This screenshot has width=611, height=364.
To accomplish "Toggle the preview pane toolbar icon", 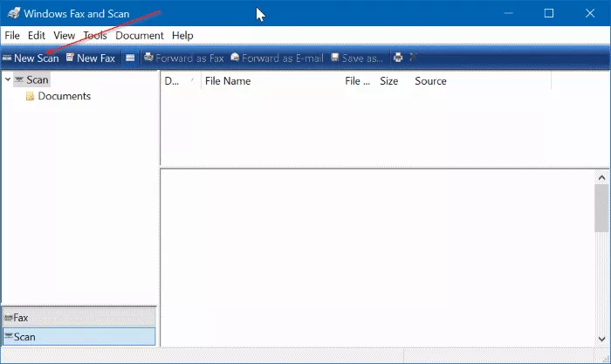I will (x=130, y=58).
